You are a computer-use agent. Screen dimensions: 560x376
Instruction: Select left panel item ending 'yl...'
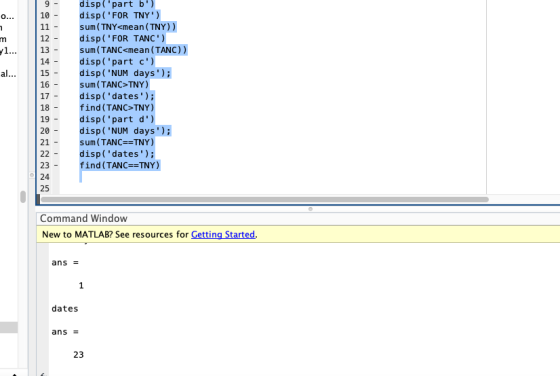8,51
